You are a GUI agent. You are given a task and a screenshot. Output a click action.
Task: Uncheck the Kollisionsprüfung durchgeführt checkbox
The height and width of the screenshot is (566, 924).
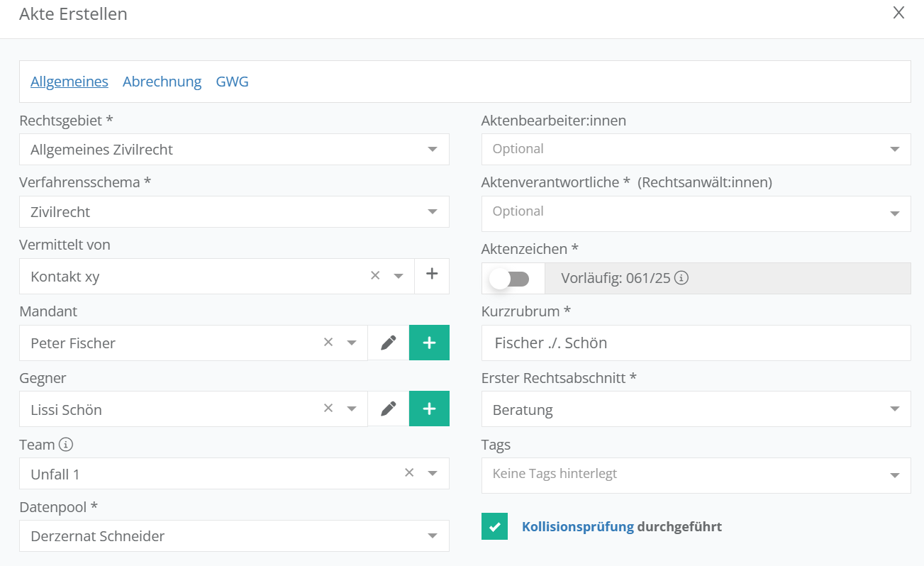click(x=494, y=527)
